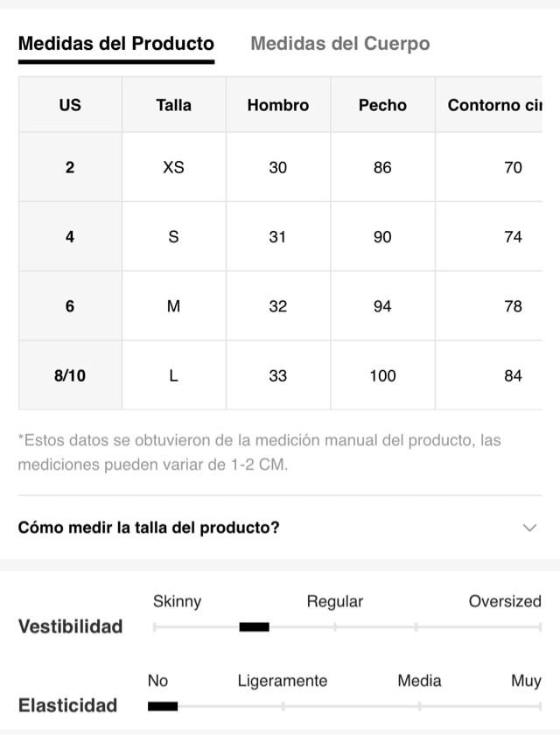Select the Medidas del Producto tab
The width and height of the screenshot is (560, 735).
coord(116,44)
